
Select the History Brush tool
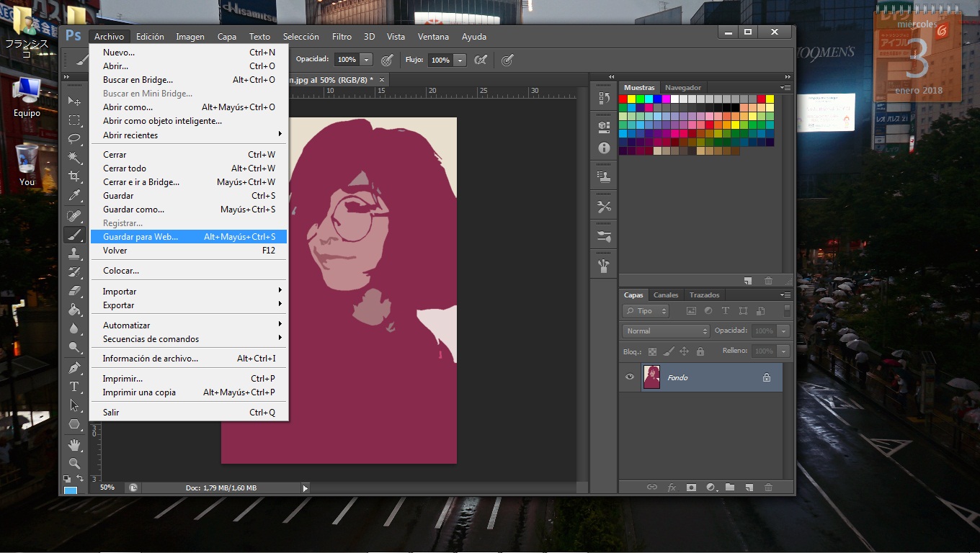point(74,272)
